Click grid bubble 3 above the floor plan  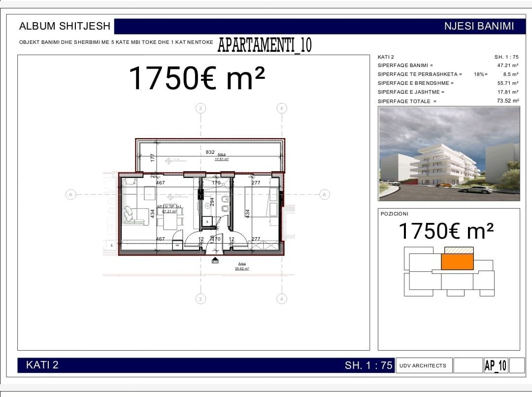coord(200,108)
